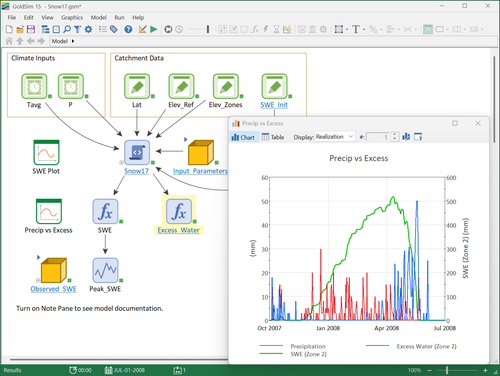The image size is (500, 376).
Task: Open the Edit menu
Action: 28,17
